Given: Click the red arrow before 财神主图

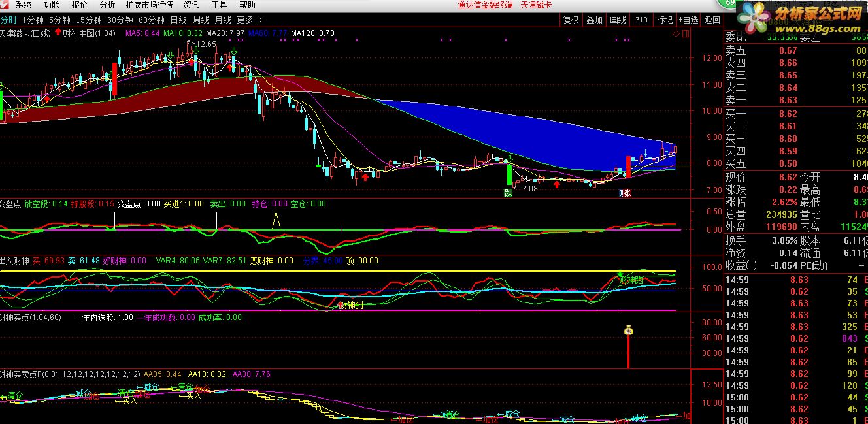Looking at the screenshot, I should coord(58,32).
